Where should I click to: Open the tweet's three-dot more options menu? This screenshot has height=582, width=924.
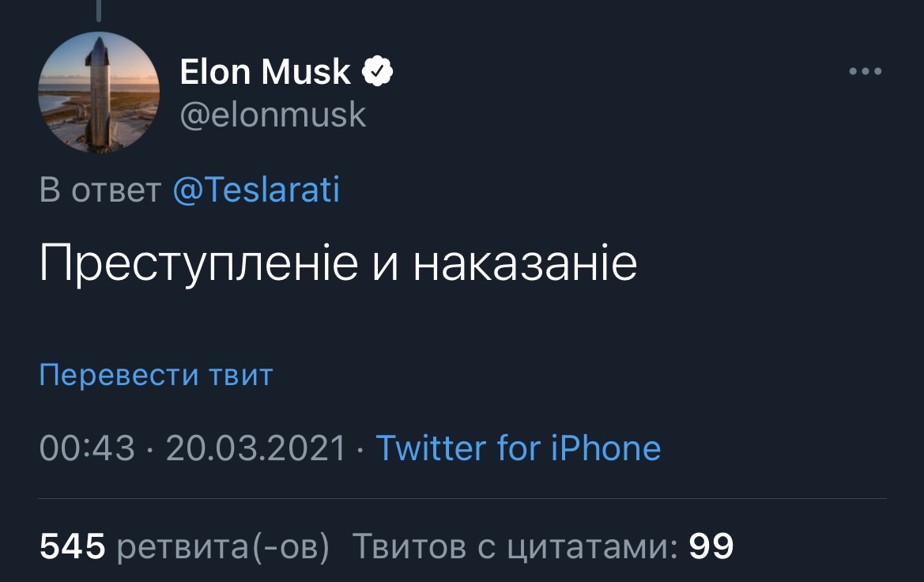(865, 71)
